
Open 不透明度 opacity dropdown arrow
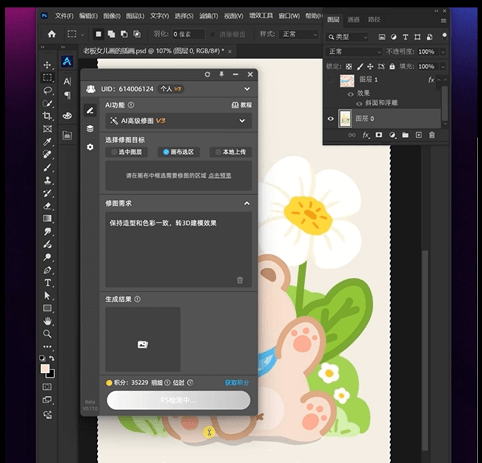point(443,52)
